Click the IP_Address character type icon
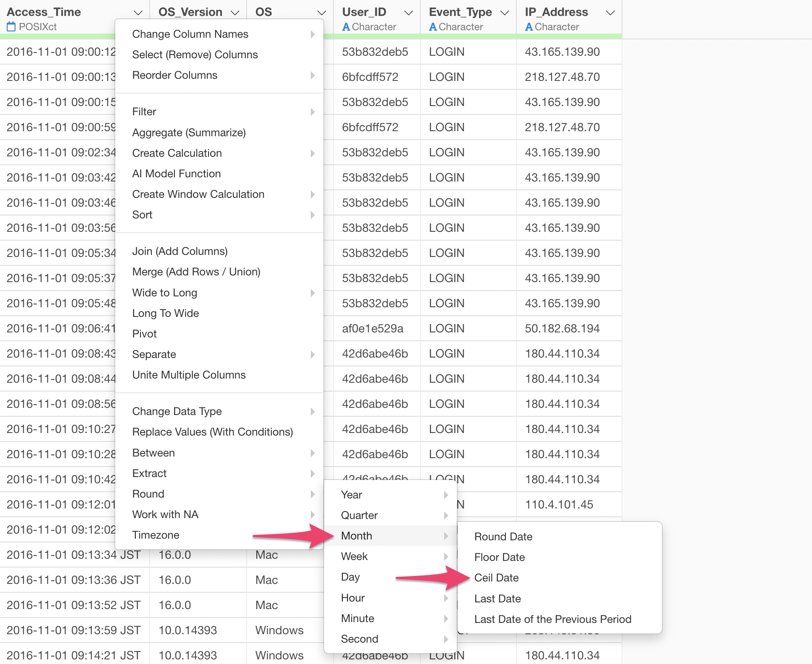The image size is (812, 664). tap(529, 27)
